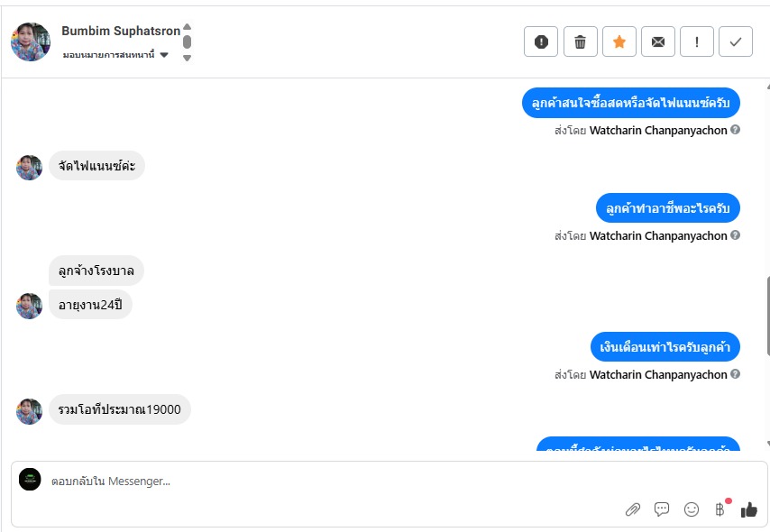The width and height of the screenshot is (770, 532).
Task: Click the chat scrollbar thumb
Action: 767,316
